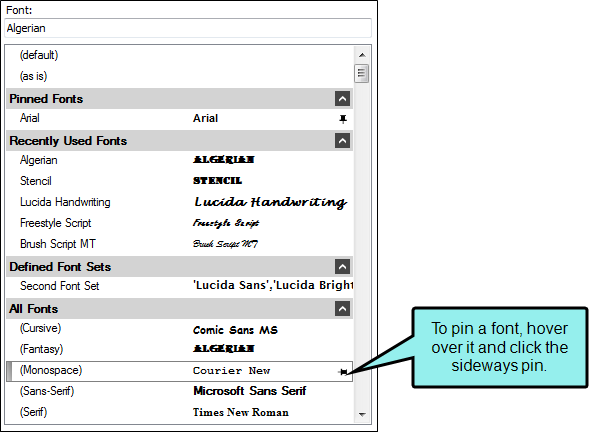This screenshot has width=597, height=432.
Task: Collapse the Recently Used Fonts section
Action: coord(342,141)
